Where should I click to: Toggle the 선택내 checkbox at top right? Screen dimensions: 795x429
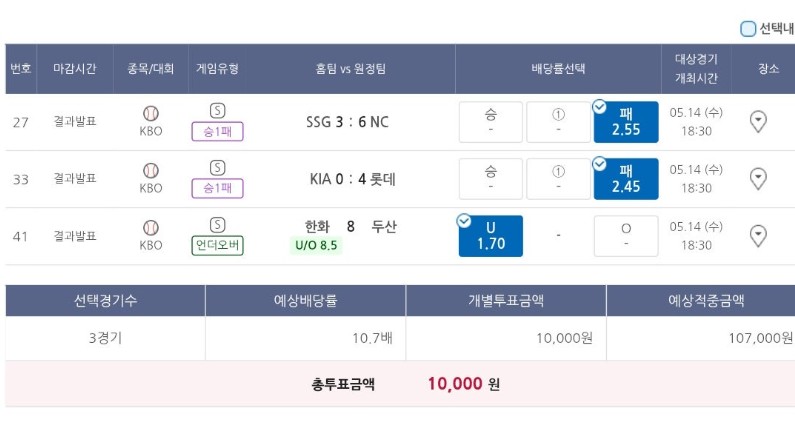click(x=748, y=28)
